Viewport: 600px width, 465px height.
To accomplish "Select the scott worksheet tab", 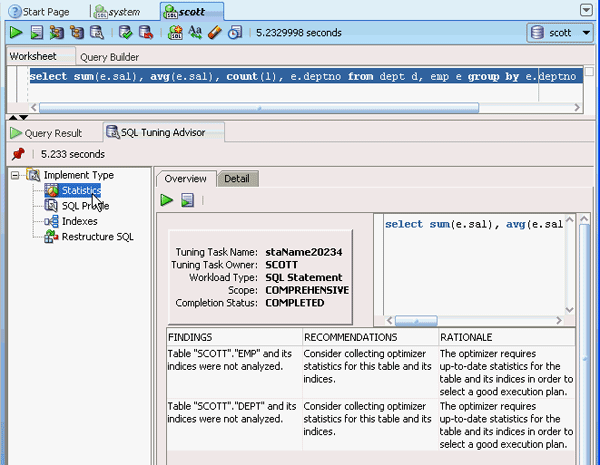I will [191, 12].
